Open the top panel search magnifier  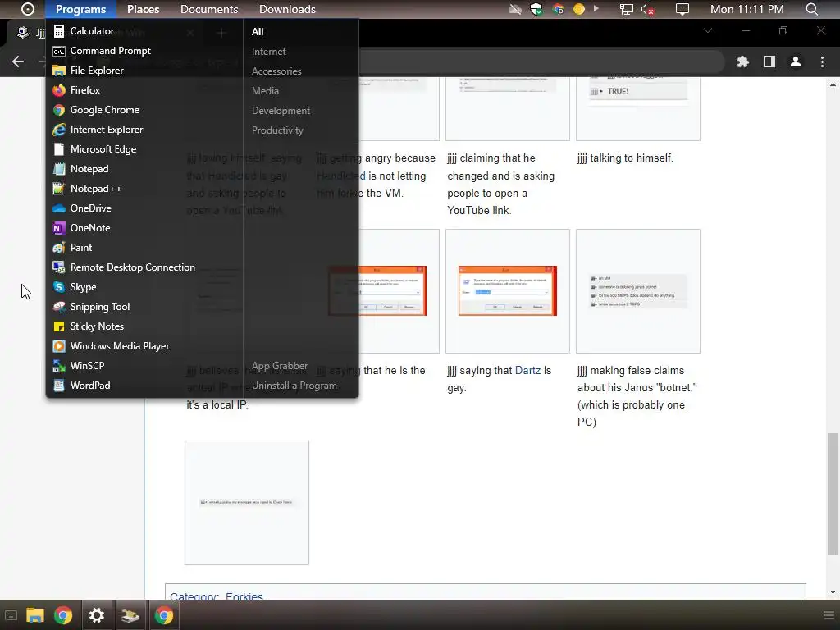(812, 9)
